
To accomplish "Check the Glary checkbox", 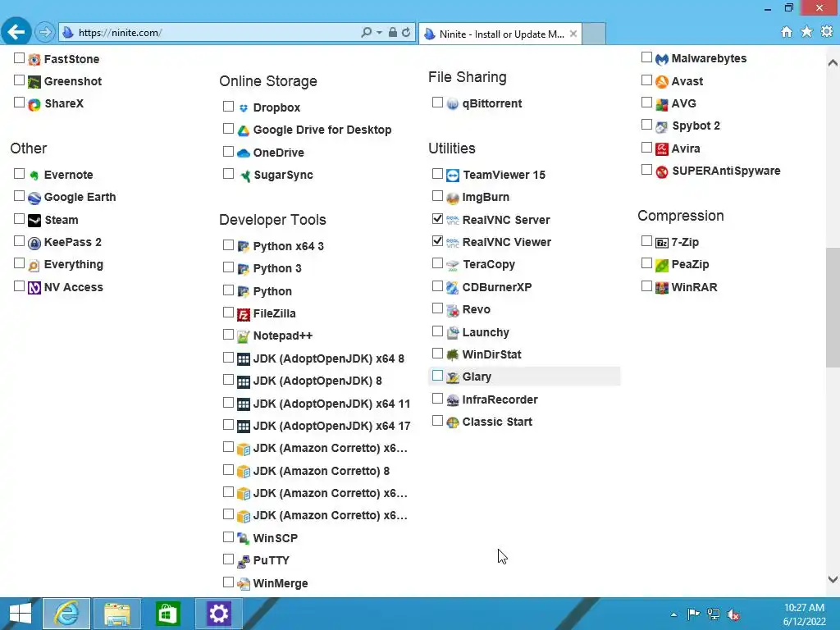I will pyautogui.click(x=437, y=376).
